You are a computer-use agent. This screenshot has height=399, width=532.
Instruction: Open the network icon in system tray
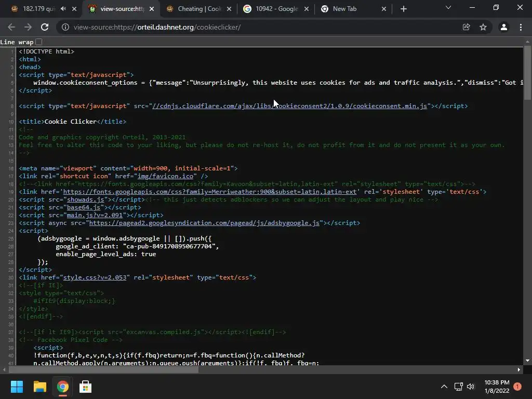458,387
